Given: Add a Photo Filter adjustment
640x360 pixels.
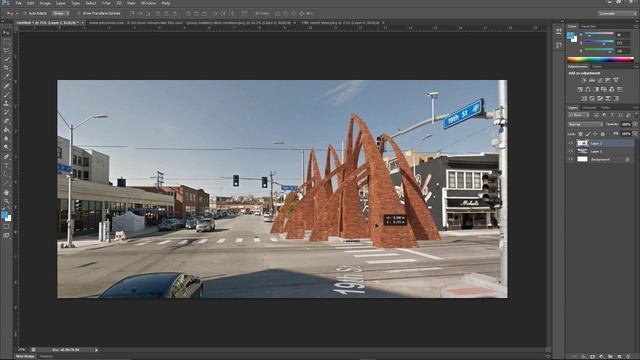Looking at the screenshot, I should pyautogui.click(x=604, y=89).
